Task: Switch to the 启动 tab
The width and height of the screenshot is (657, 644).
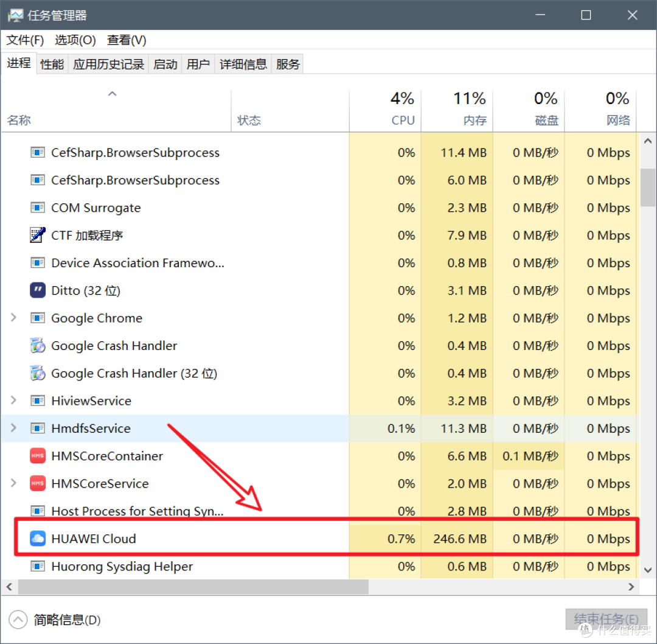Action: [165, 64]
